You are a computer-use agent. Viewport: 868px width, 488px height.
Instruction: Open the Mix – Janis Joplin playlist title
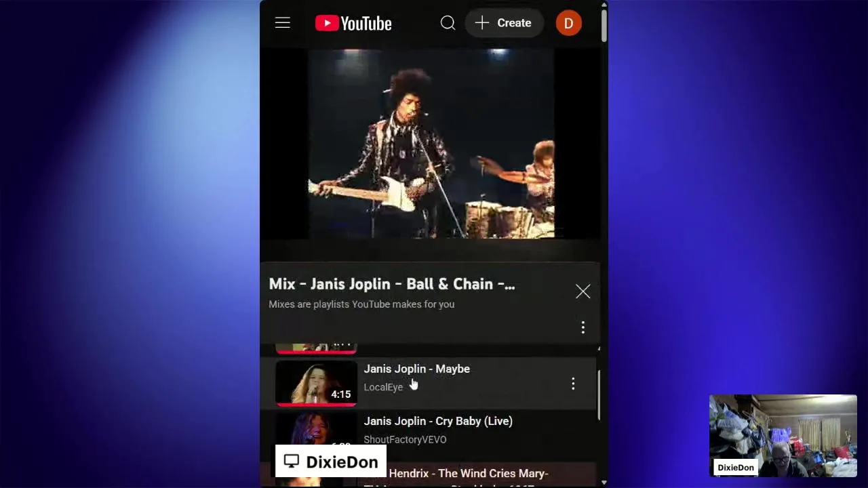click(392, 284)
